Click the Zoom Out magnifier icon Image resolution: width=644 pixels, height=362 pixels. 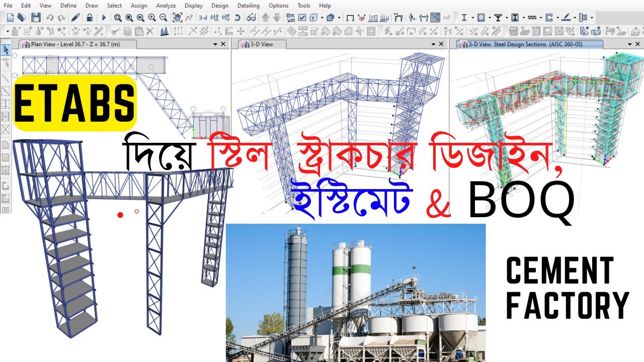[x=163, y=18]
